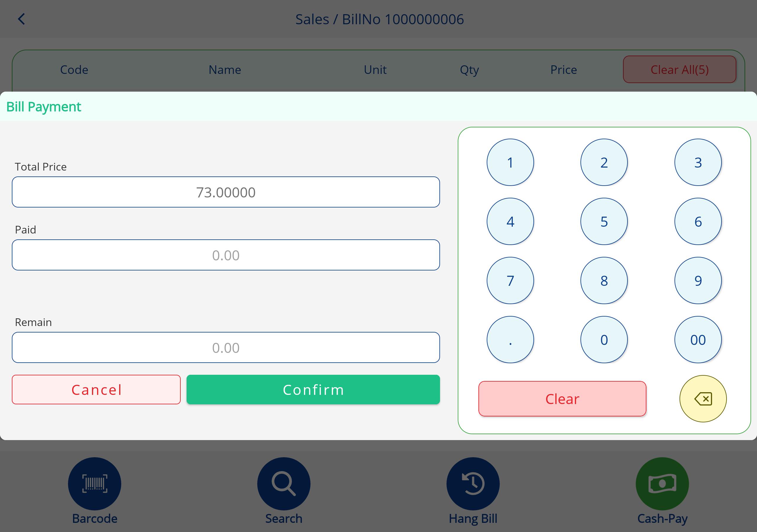The width and height of the screenshot is (757, 532).
Task: Click the Code column header
Action: point(74,69)
